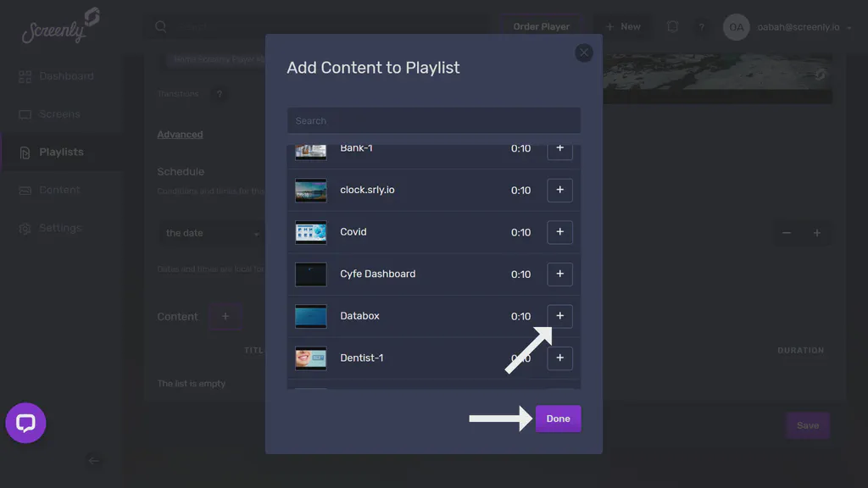Click the Done button
868x488 pixels.
tap(558, 418)
